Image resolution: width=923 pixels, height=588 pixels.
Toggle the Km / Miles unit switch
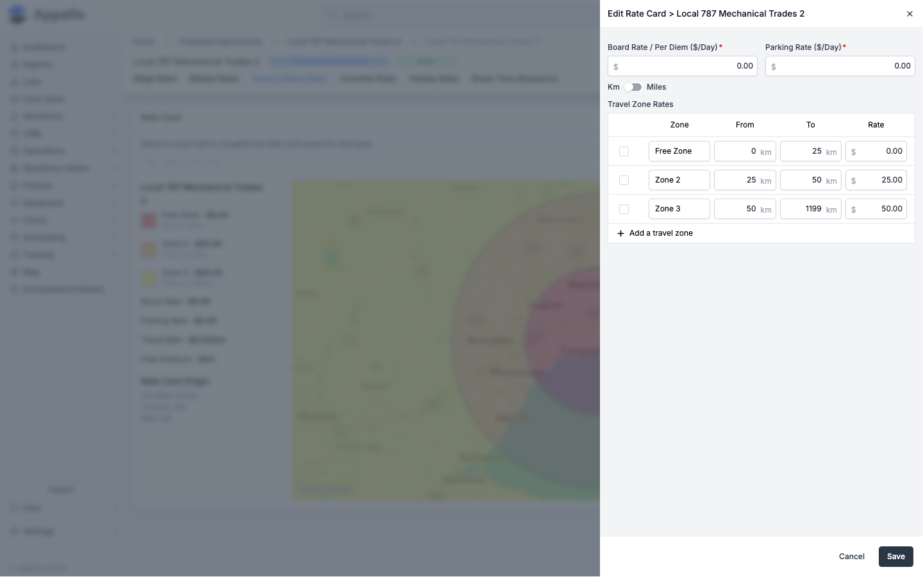pos(633,87)
